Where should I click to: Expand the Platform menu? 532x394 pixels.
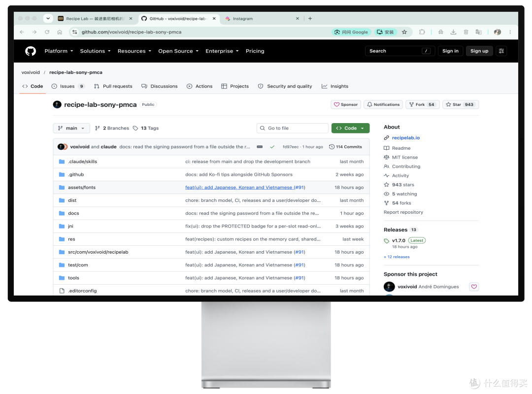tap(59, 51)
